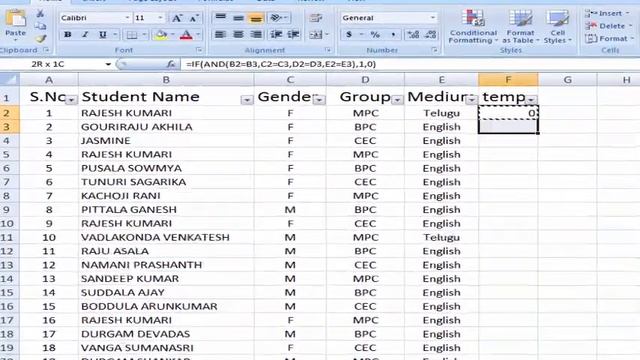This screenshot has width=640, height=360.
Task: Open Font dialog launcher
Action: (x=199, y=50)
